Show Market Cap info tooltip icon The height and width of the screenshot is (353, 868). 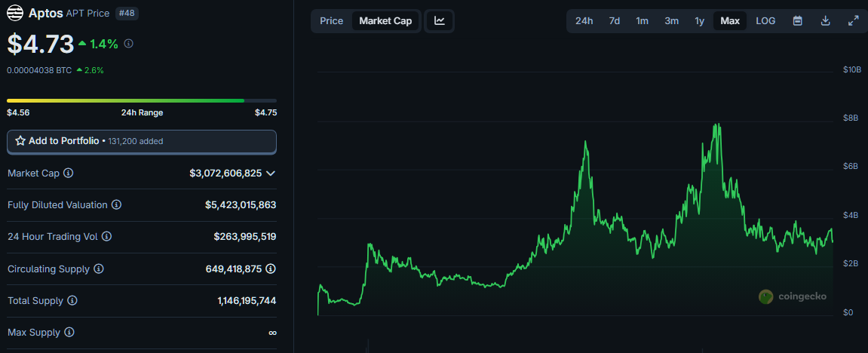click(68, 173)
